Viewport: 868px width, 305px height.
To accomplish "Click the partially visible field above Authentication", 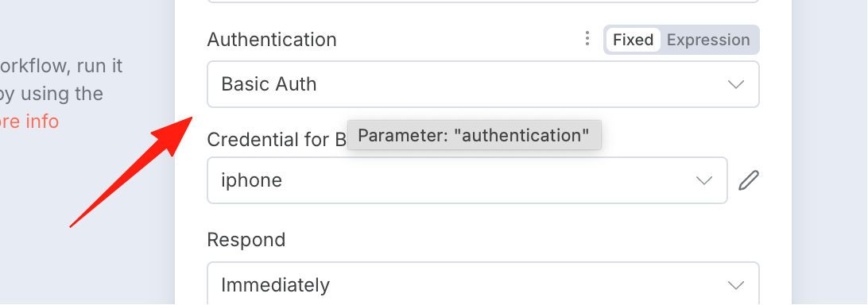I will 482,2.
